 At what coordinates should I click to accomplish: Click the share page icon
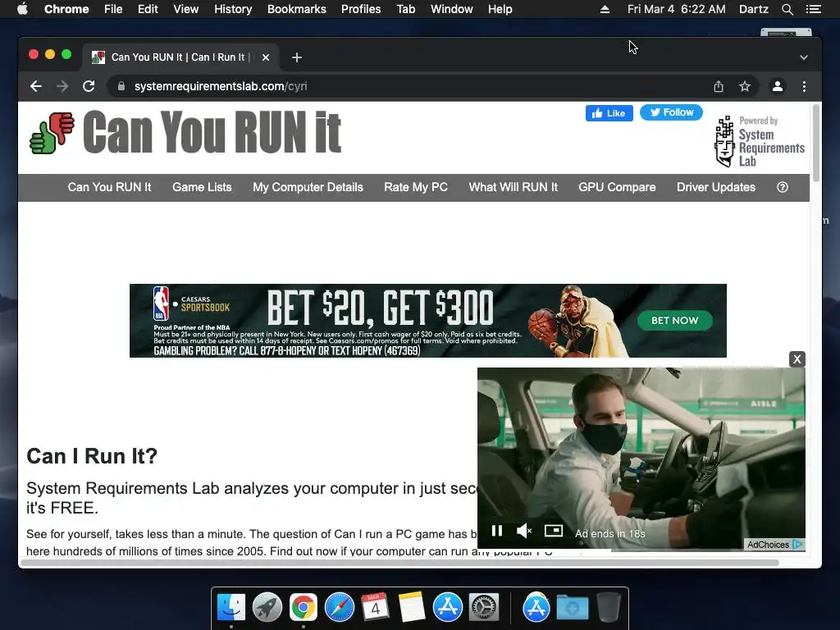(x=719, y=86)
